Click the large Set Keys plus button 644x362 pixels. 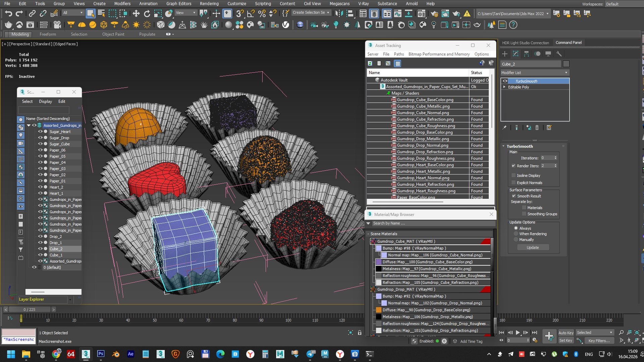[549, 336]
